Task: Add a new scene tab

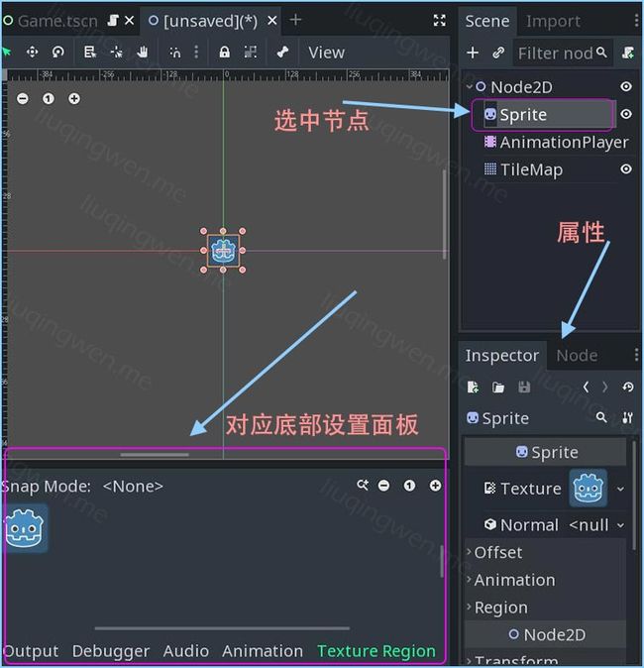Action: point(295,20)
